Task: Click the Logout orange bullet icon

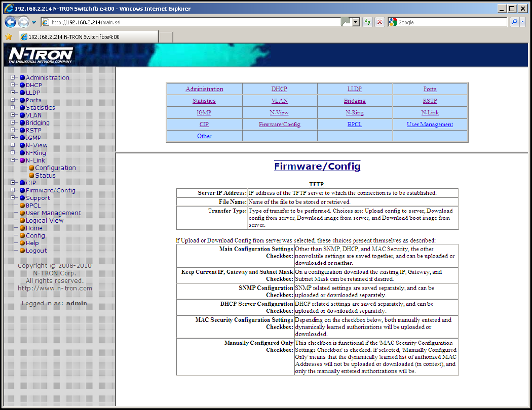Action: pyautogui.click(x=22, y=251)
